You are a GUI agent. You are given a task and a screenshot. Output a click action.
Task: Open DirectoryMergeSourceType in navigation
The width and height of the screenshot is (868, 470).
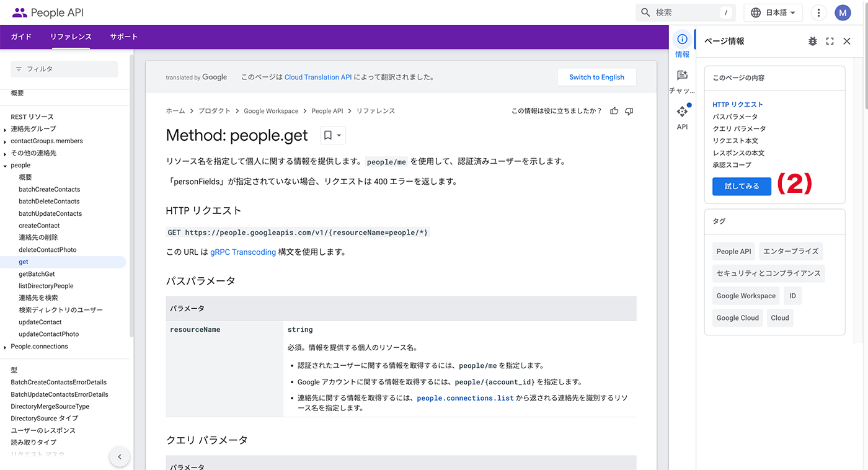pyautogui.click(x=50, y=407)
